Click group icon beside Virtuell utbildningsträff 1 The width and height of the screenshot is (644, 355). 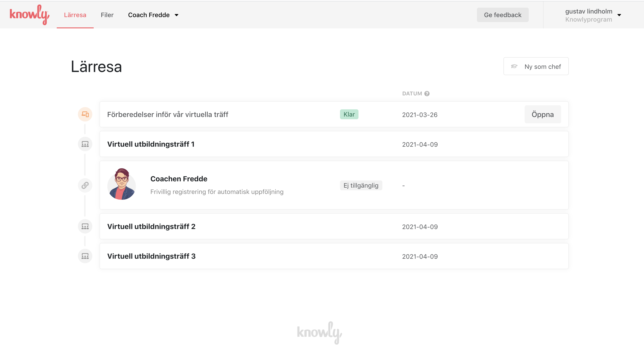[x=85, y=144]
